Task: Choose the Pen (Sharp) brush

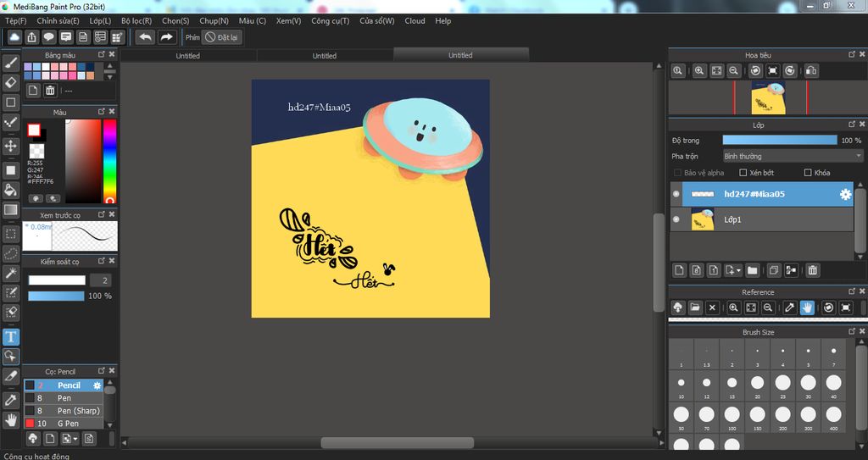Action: [x=63, y=411]
